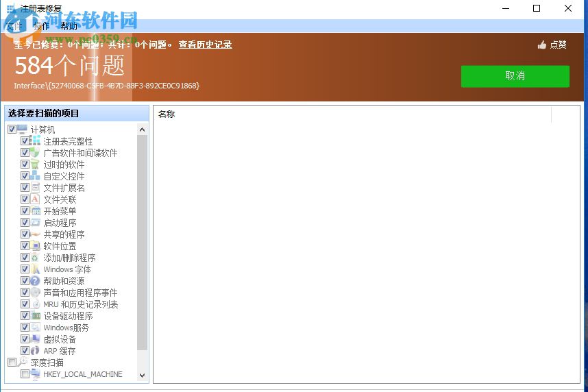Click the MRU 和历史记录列表 clock icon

[x=35, y=304]
